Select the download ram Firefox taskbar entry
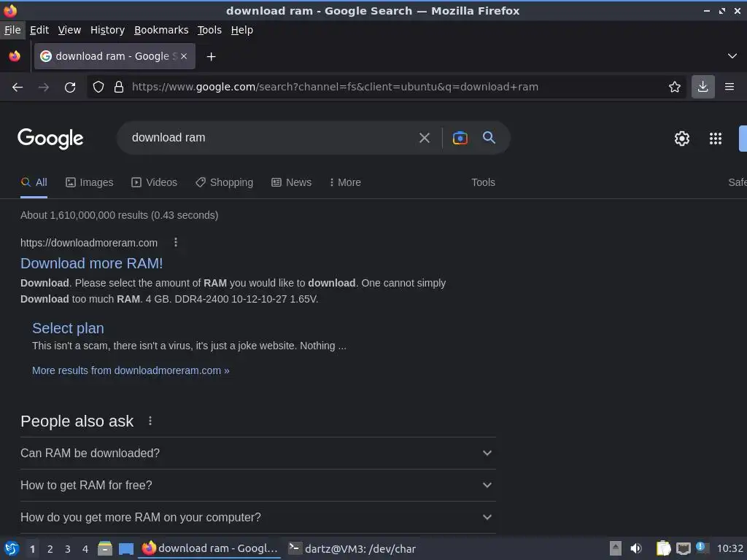Screen dimensions: 747x560 point(210,548)
